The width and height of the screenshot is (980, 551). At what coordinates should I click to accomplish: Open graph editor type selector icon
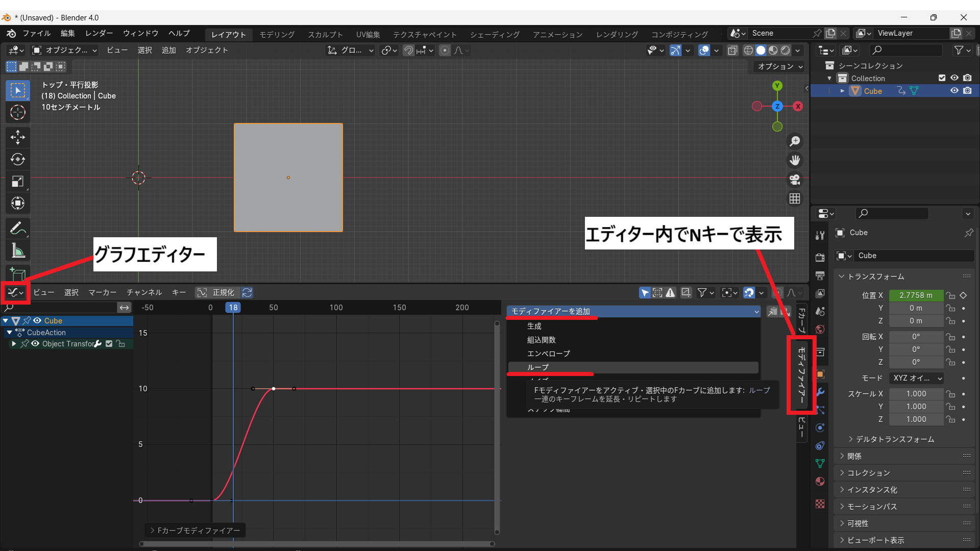[x=15, y=292]
